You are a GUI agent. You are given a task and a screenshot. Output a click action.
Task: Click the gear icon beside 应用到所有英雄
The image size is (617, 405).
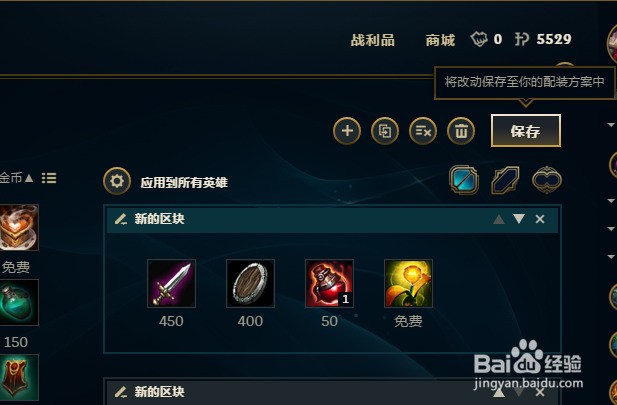coord(117,181)
